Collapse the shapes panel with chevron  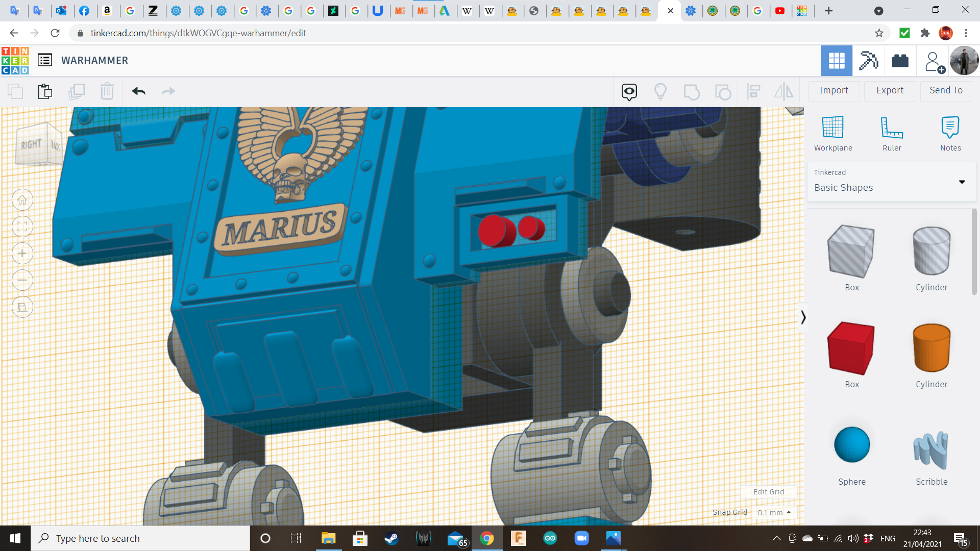click(x=803, y=317)
